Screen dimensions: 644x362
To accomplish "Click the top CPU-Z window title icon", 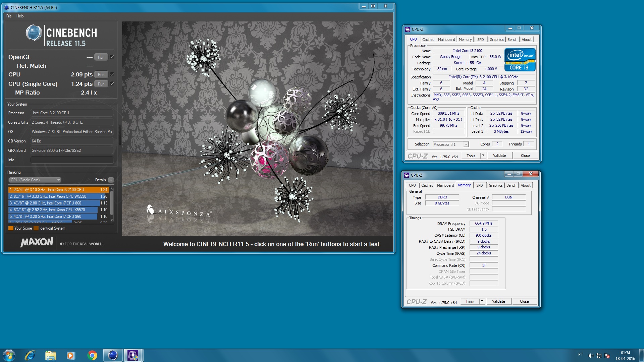I will [x=408, y=29].
